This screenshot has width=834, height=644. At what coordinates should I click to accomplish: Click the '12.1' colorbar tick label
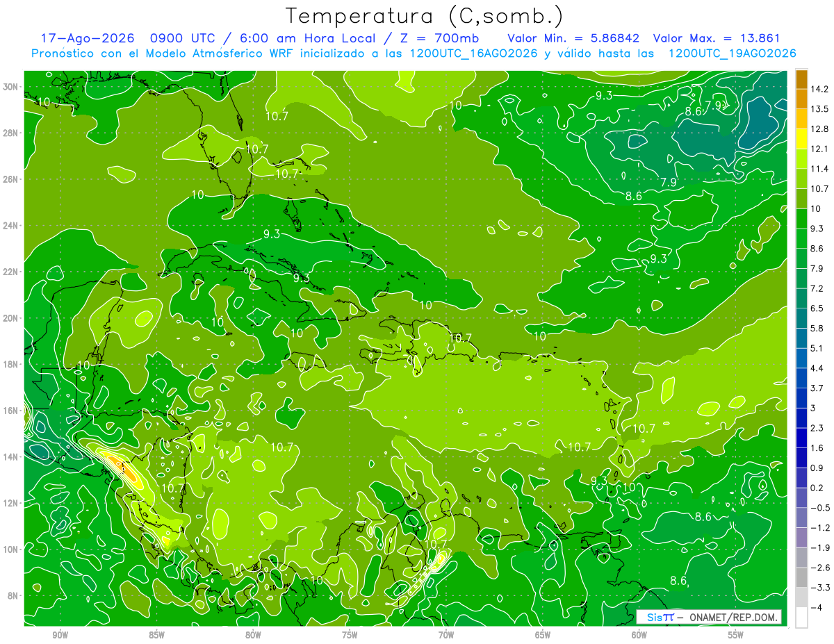(819, 149)
